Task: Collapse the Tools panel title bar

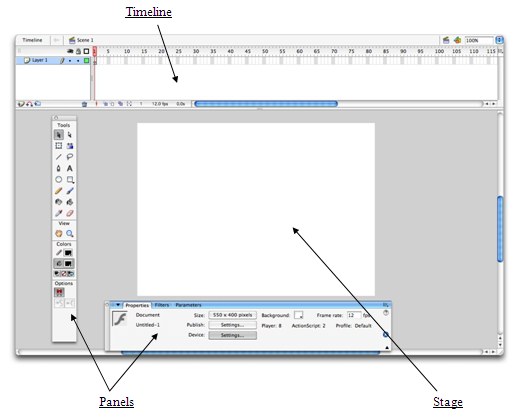Action: click(64, 118)
